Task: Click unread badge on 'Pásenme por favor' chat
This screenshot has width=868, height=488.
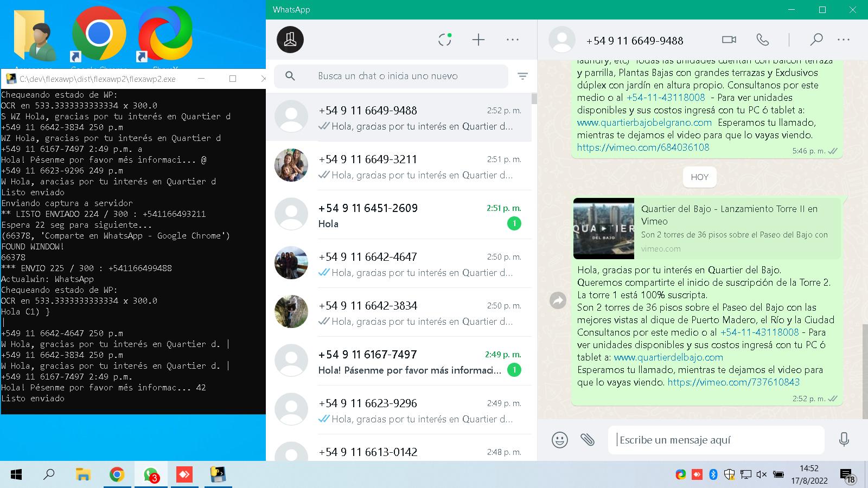Action: tap(514, 370)
